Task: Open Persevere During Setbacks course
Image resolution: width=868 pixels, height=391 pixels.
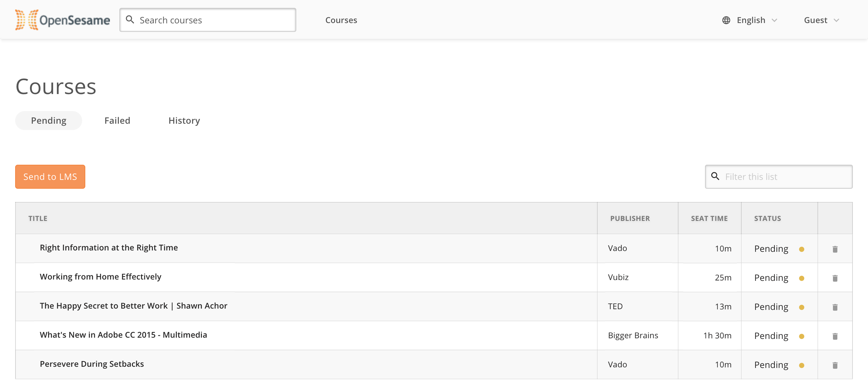Action: 92,364
